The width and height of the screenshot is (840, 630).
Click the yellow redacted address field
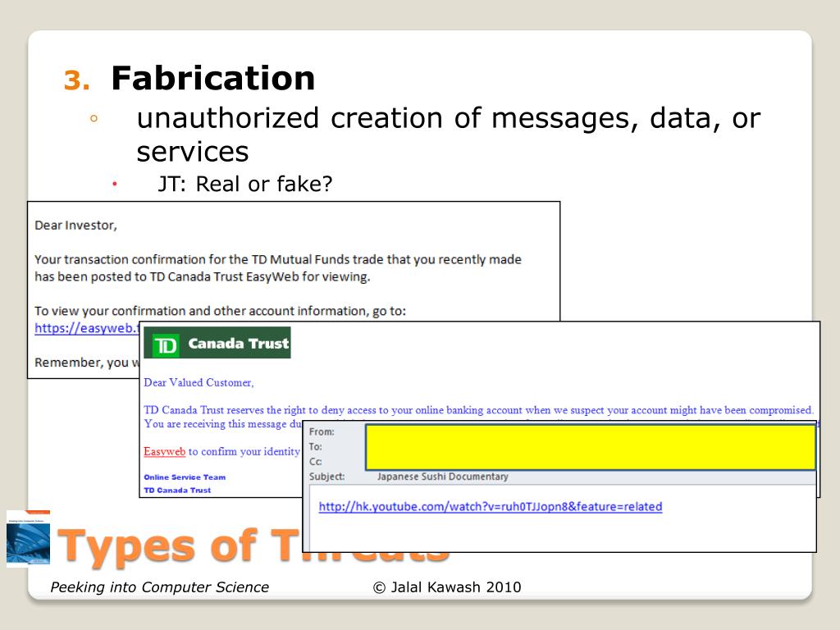click(x=591, y=447)
